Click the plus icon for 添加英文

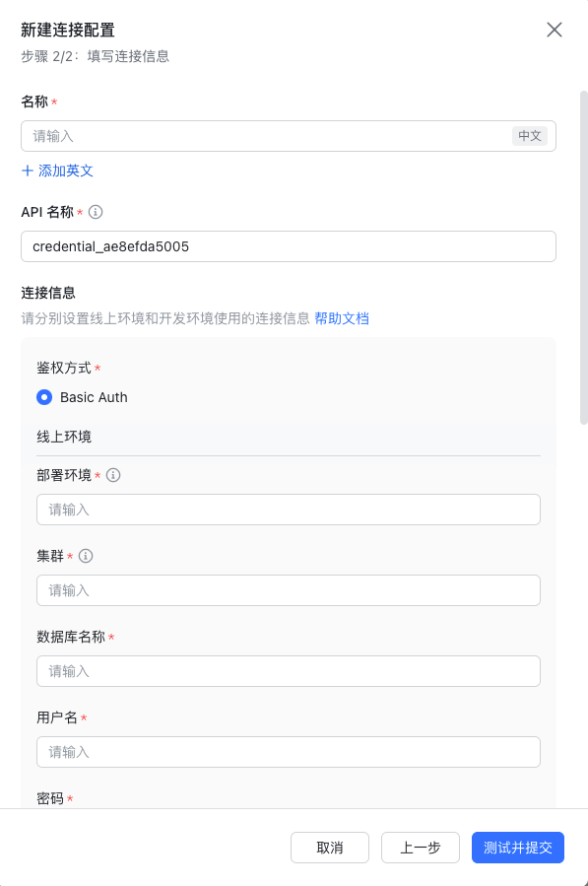tap(28, 170)
